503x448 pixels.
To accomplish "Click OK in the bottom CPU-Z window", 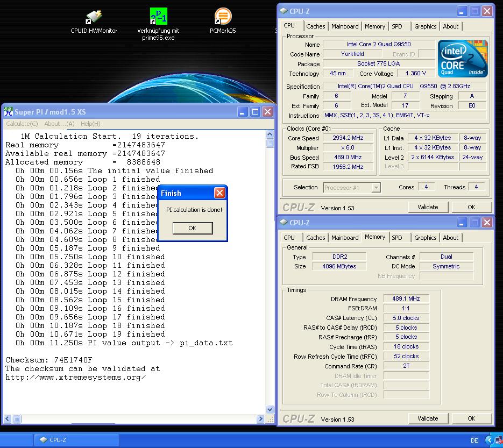I will point(471,418).
